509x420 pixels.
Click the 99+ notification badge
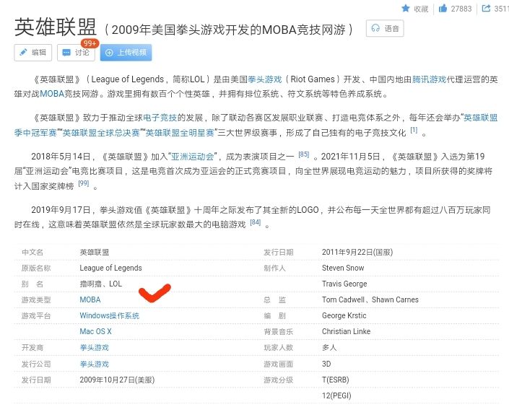(x=90, y=43)
